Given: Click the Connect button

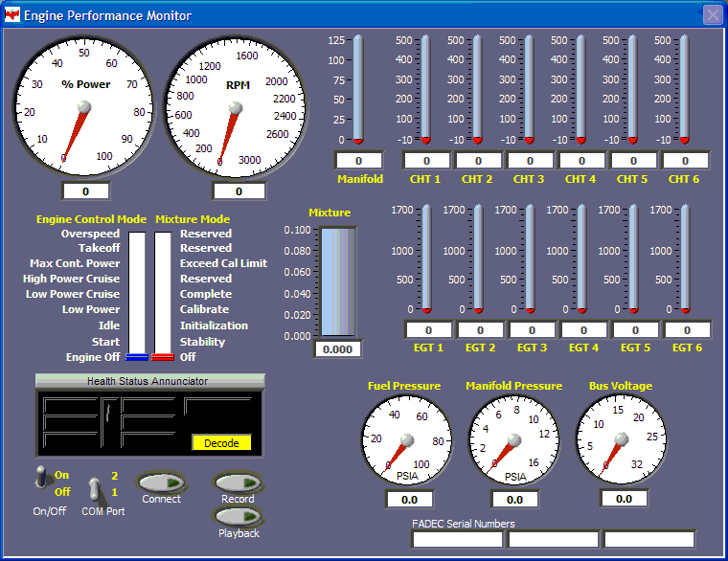Looking at the screenshot, I should click(x=161, y=482).
